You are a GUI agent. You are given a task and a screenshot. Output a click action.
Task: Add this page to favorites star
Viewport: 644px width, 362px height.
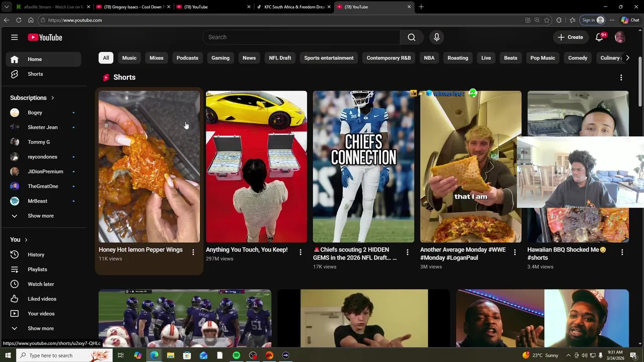547,20
